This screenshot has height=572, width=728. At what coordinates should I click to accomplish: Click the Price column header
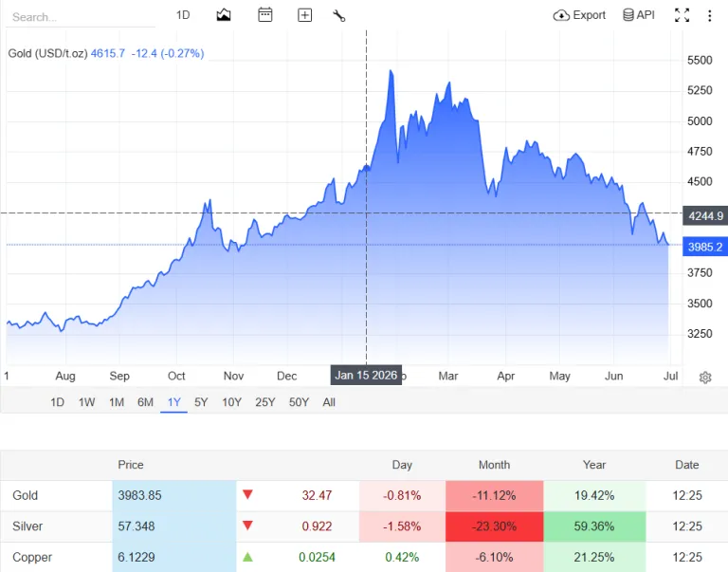(131, 465)
